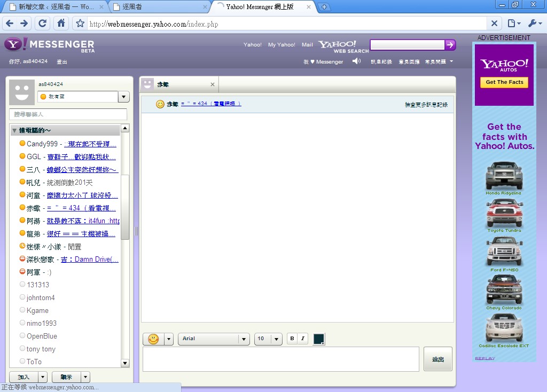Open the 顯示 button dropdown arrow
The image size is (547, 392).
tap(85, 377)
